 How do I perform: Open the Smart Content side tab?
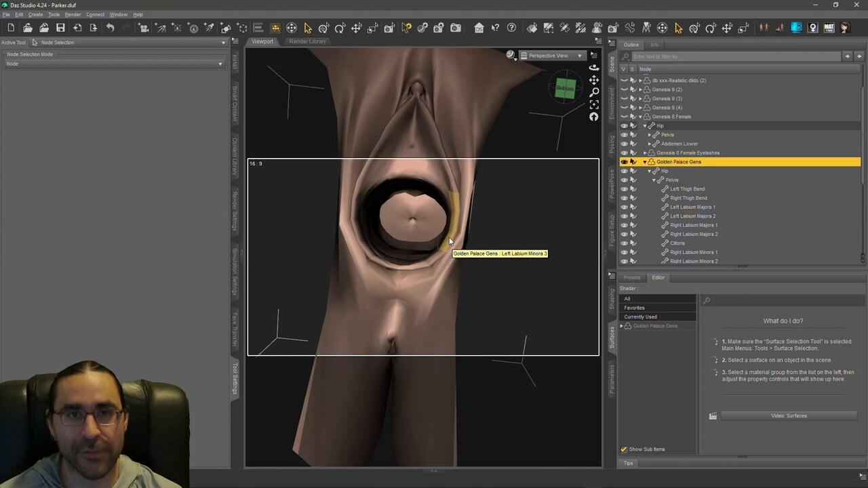click(235, 103)
